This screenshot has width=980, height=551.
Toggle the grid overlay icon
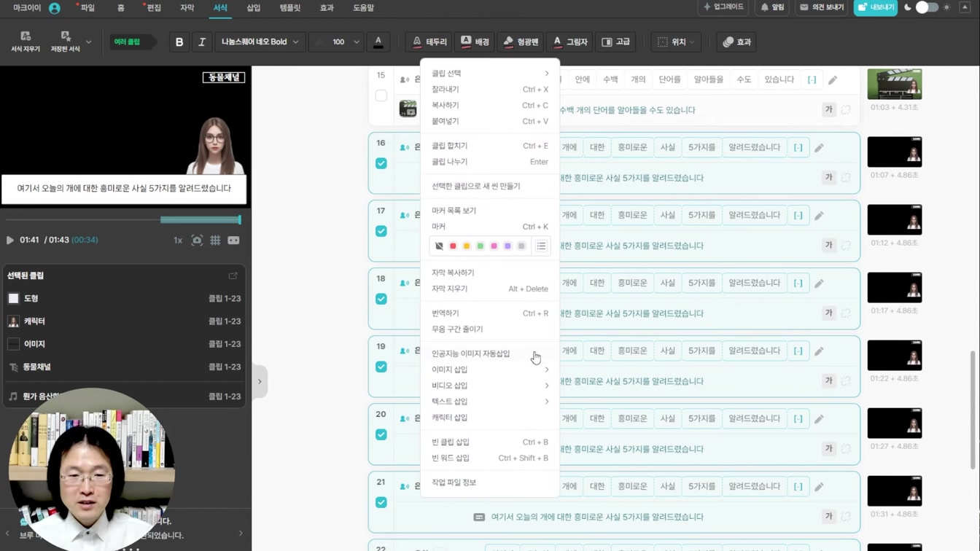coord(215,240)
